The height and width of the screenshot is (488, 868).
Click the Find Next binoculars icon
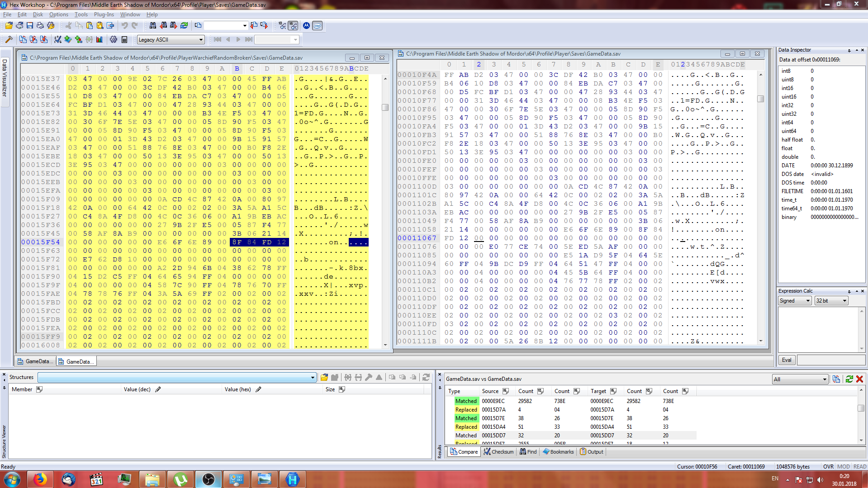(x=174, y=26)
